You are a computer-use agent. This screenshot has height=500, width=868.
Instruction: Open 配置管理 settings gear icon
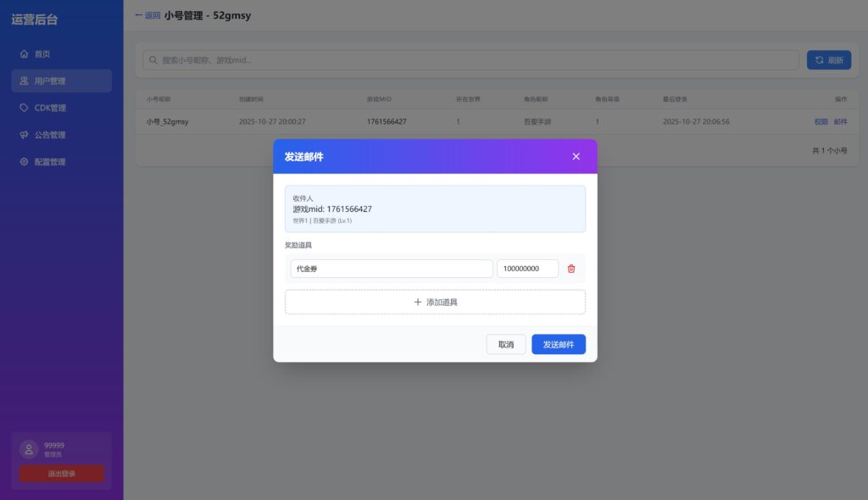(x=23, y=162)
